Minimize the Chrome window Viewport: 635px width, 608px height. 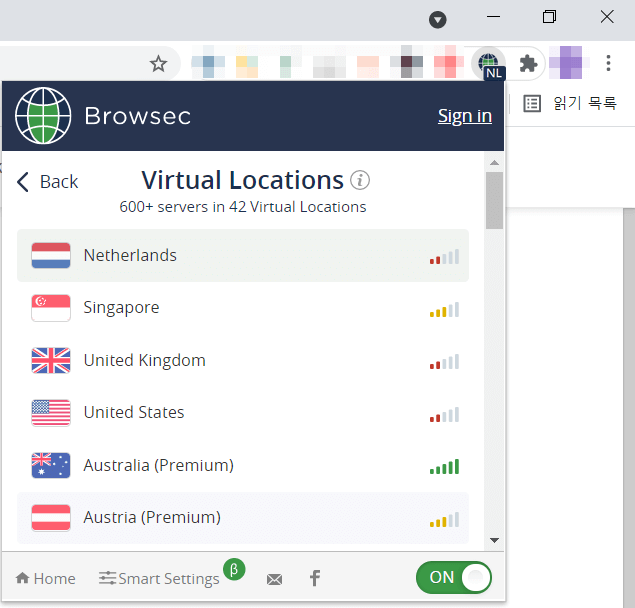(x=493, y=17)
